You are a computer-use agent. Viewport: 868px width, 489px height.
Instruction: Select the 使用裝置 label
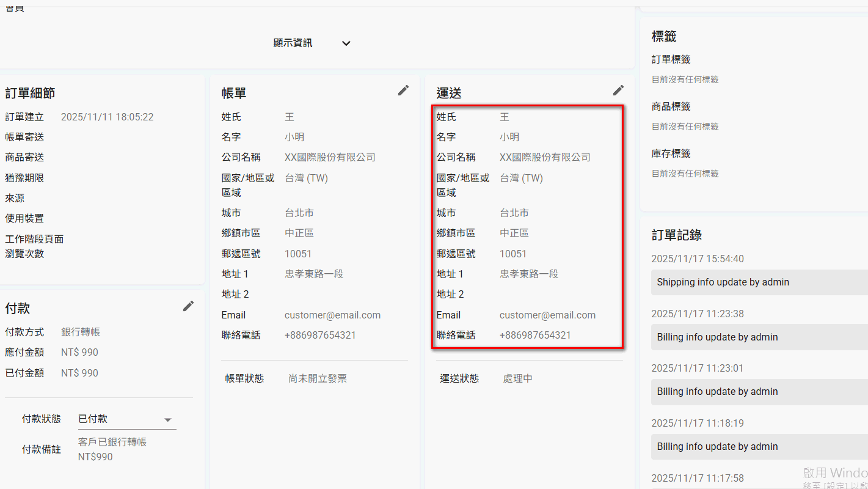(x=24, y=218)
